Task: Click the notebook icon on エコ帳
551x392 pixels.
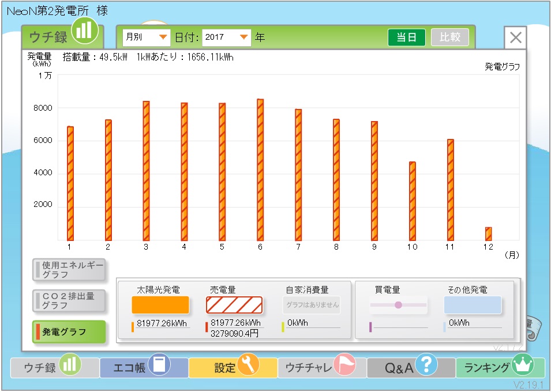Action: click(x=159, y=364)
